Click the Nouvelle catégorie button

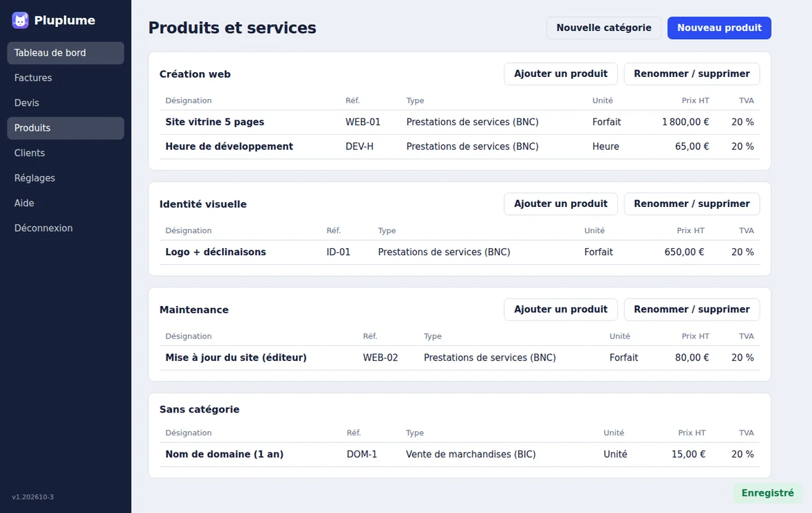pyautogui.click(x=603, y=28)
